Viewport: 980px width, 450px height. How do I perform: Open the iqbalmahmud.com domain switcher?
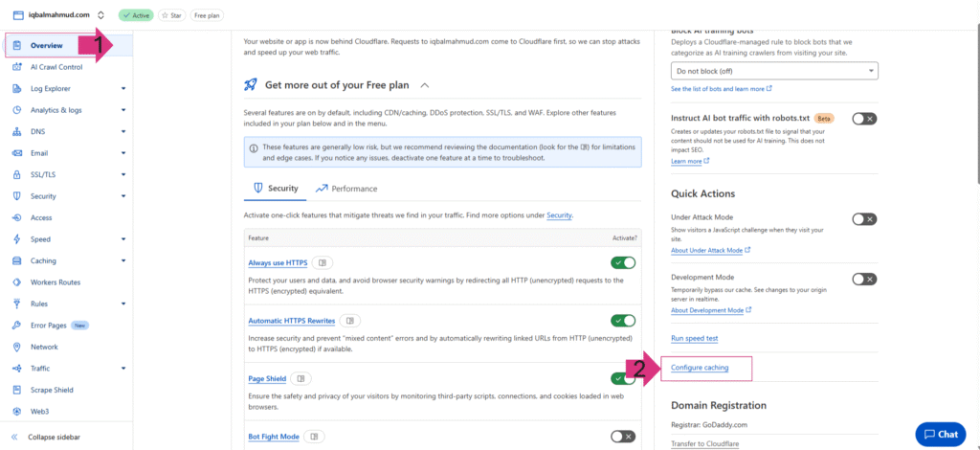point(101,15)
